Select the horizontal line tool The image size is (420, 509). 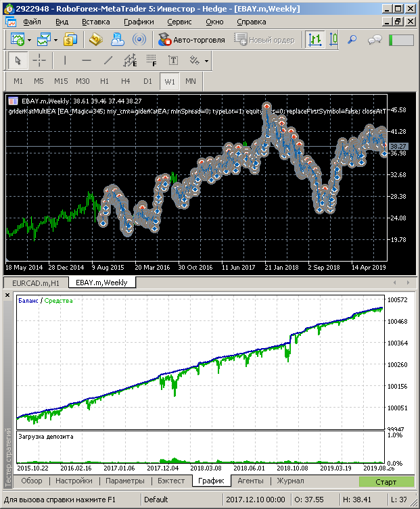click(x=87, y=60)
